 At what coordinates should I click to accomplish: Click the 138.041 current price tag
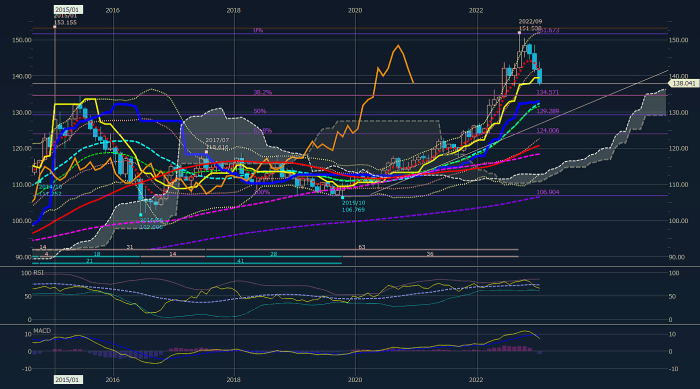[x=683, y=84]
